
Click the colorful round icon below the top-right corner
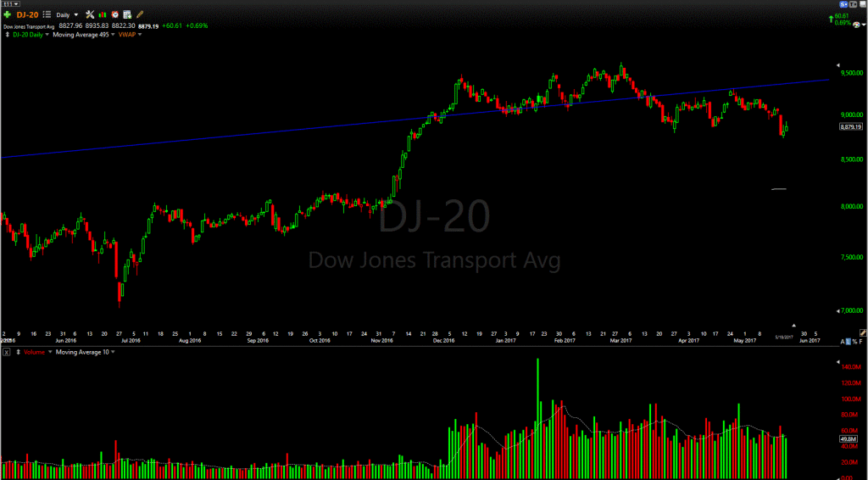coord(857,25)
